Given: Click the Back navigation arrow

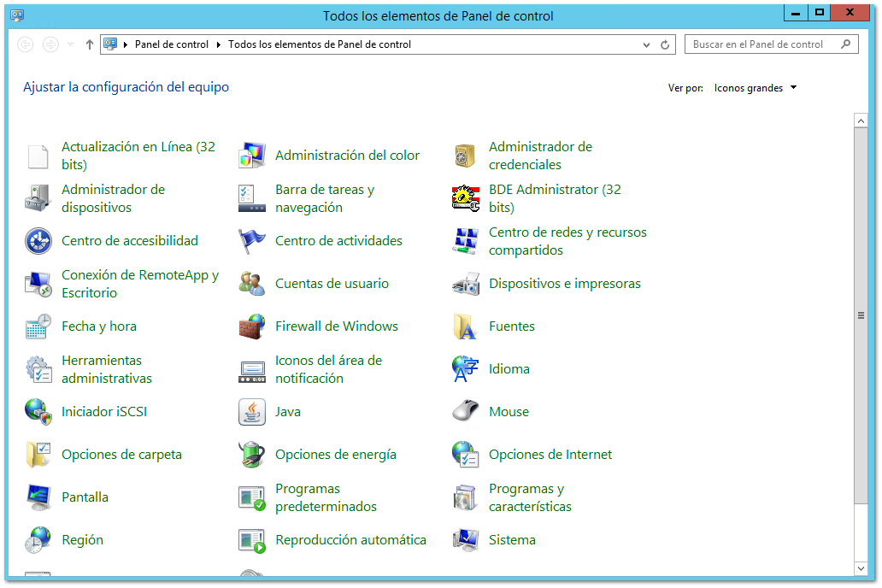Looking at the screenshot, I should pos(26,44).
